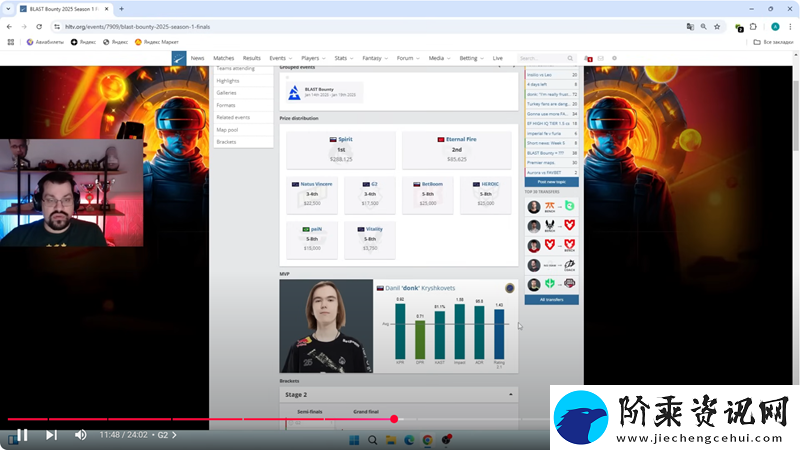Image resolution: width=800 pixels, height=450 pixels.
Task: Bookmark this page with the star icon
Action: tap(717, 27)
